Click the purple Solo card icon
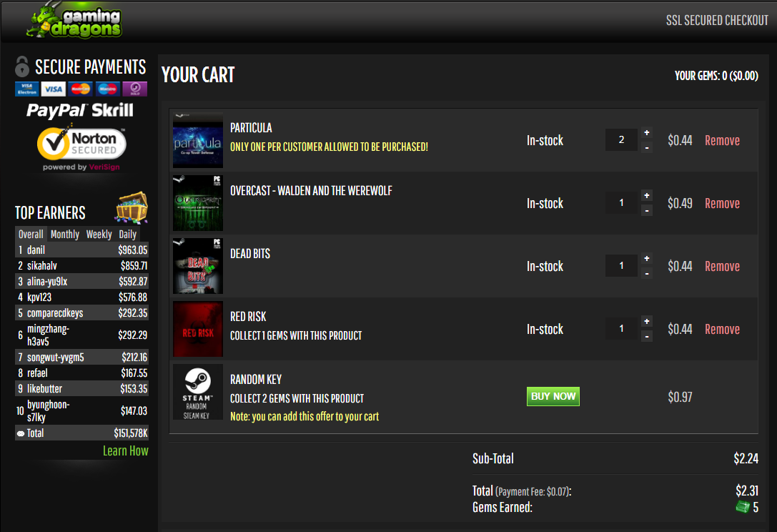The width and height of the screenshot is (777, 532). [135, 89]
